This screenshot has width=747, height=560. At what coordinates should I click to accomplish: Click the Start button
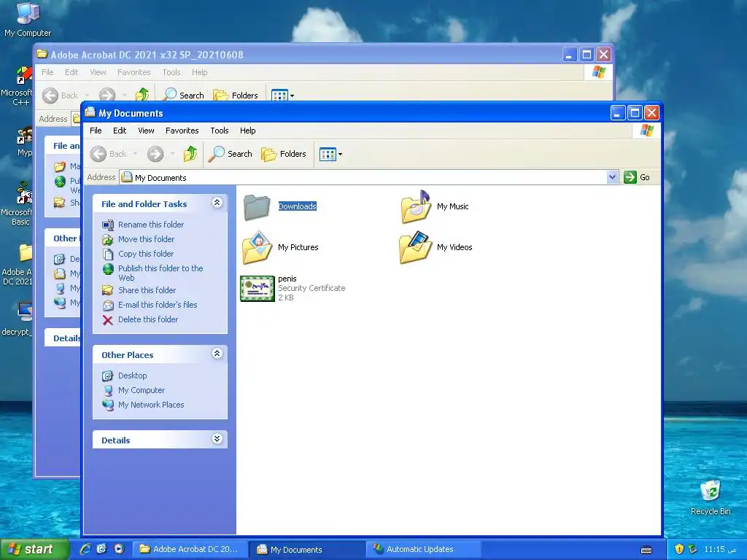click(x=34, y=550)
